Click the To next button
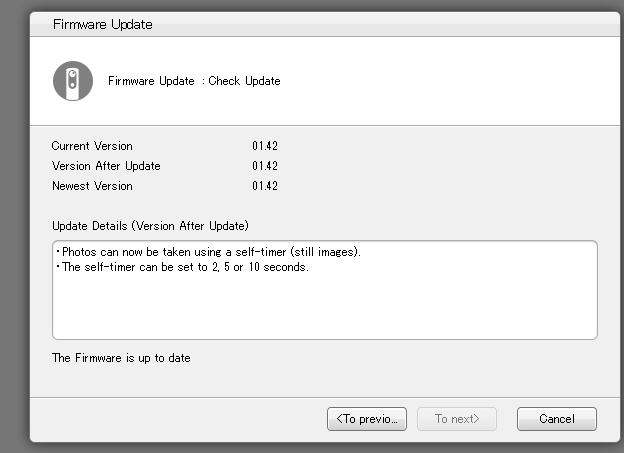The width and height of the screenshot is (624, 453). click(456, 419)
